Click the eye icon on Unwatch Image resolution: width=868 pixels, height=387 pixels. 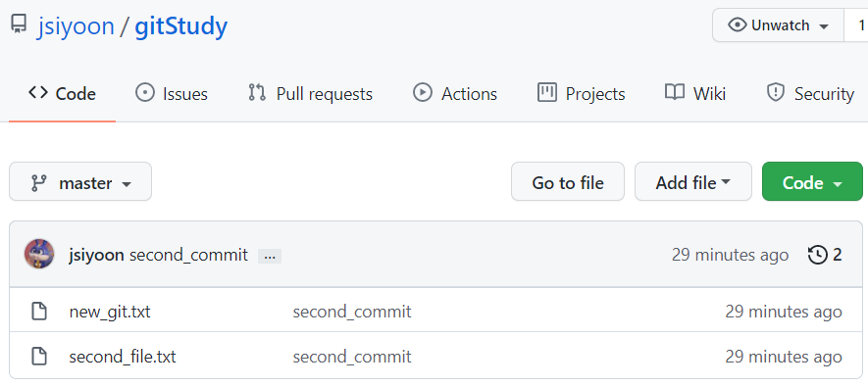[x=737, y=25]
